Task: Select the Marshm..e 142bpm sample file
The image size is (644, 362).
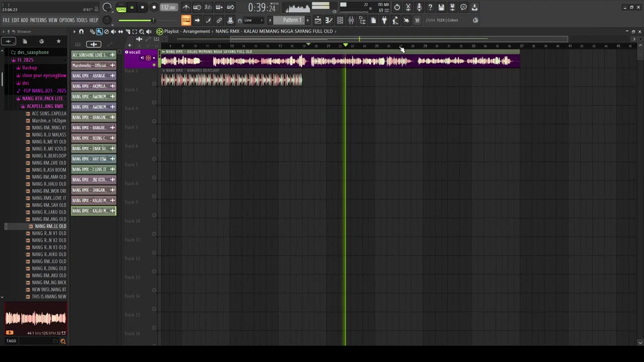Action: coord(49,121)
